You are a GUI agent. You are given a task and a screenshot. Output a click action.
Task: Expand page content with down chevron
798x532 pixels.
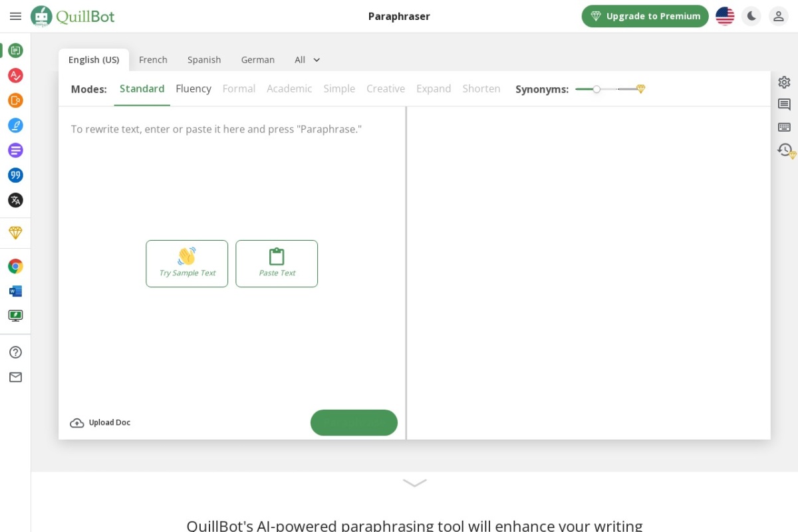414,483
